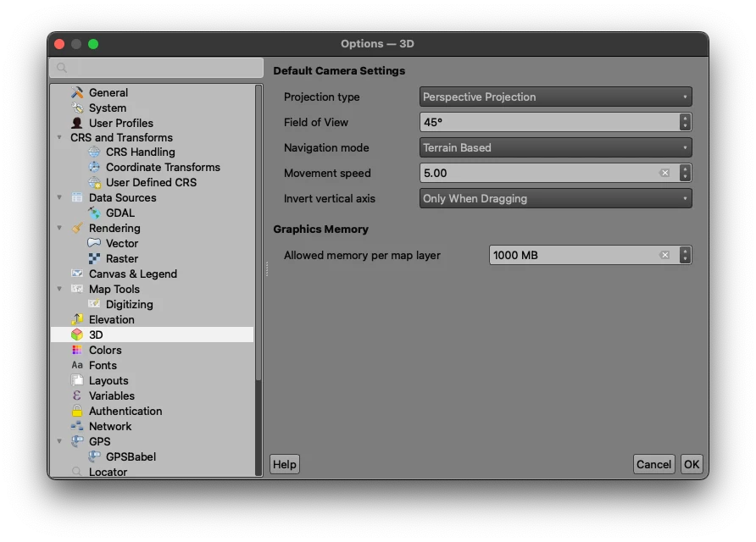The width and height of the screenshot is (756, 542).
Task: Click the System settings icon
Action: tap(77, 108)
